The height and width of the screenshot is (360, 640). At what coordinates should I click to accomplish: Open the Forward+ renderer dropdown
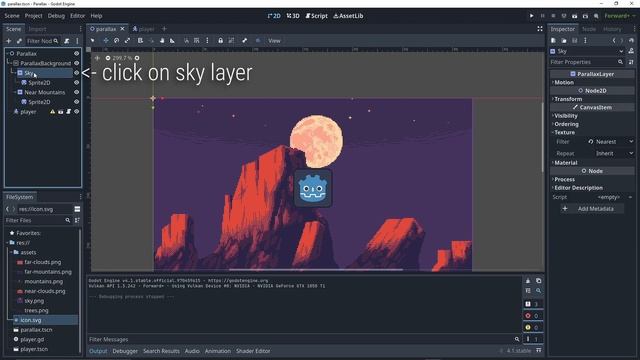(620, 16)
